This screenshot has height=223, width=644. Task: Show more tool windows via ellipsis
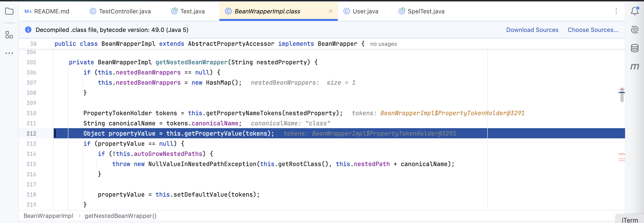(x=9, y=53)
